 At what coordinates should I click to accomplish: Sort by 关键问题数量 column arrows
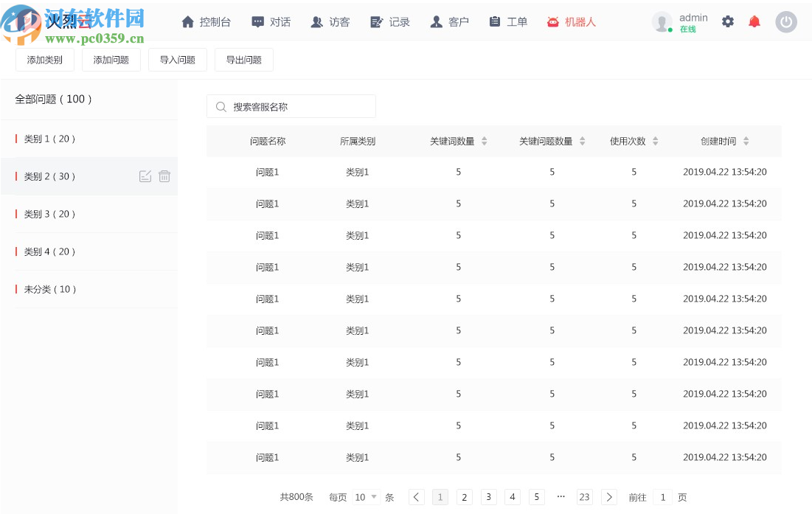582,141
